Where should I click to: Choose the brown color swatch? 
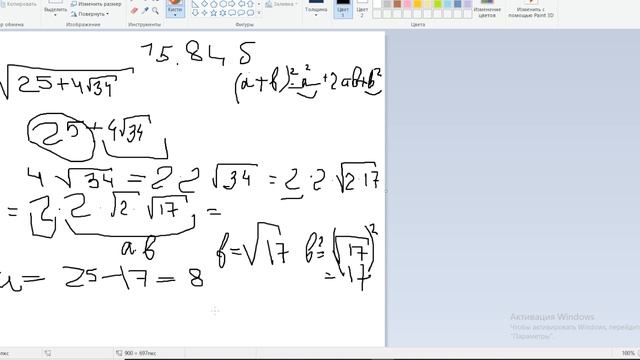(398, 4)
